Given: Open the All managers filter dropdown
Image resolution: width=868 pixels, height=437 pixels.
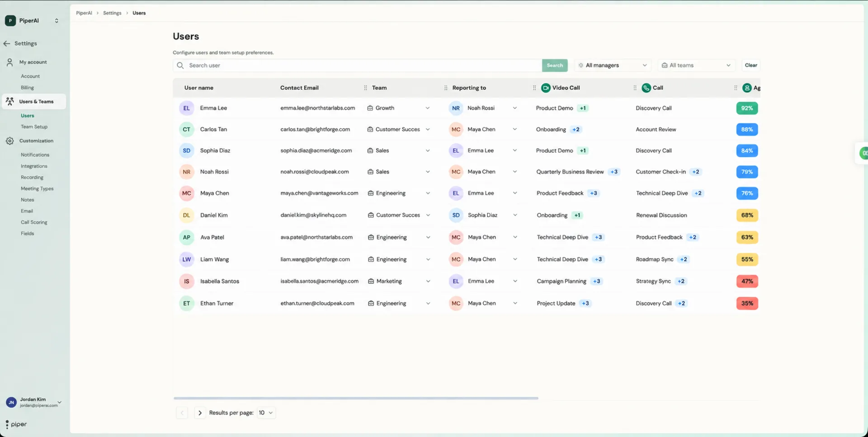Looking at the screenshot, I should pyautogui.click(x=613, y=66).
